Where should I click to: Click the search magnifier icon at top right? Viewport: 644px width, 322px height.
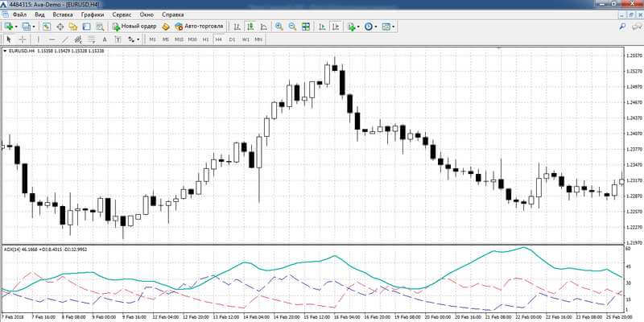pyautogui.click(x=622, y=27)
